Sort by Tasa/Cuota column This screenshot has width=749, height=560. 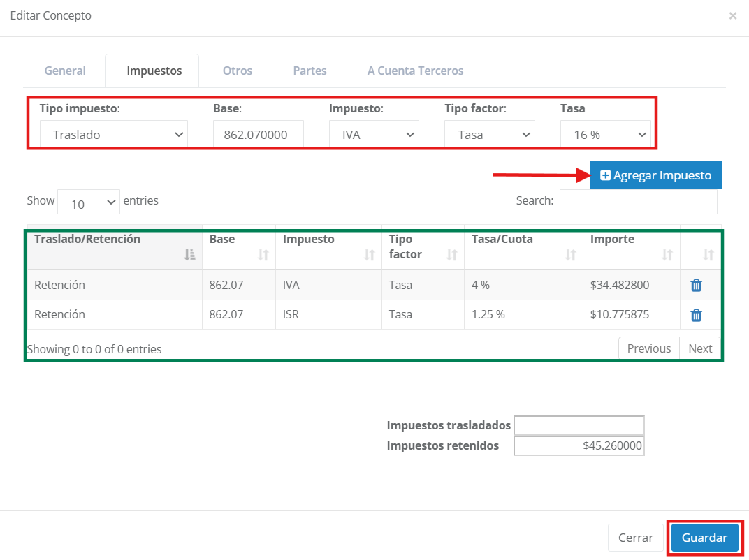point(522,247)
